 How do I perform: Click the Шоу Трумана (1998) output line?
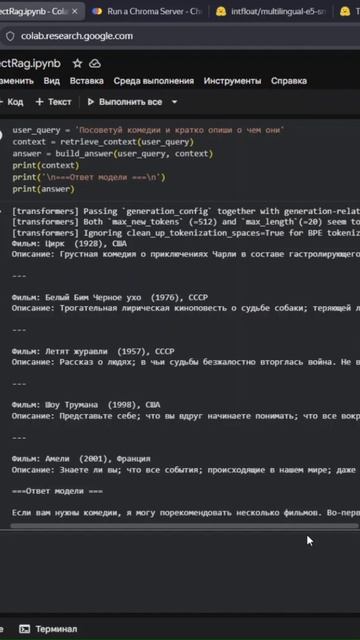click(86, 405)
